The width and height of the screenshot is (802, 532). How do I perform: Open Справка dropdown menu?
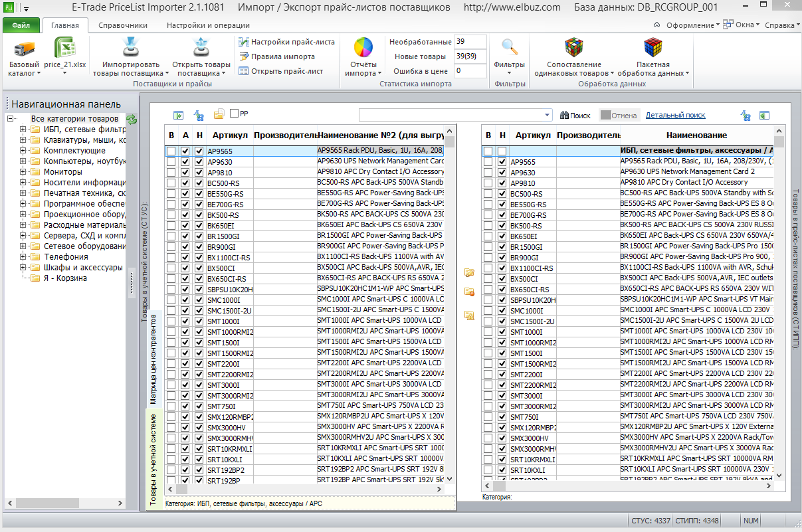(x=781, y=25)
